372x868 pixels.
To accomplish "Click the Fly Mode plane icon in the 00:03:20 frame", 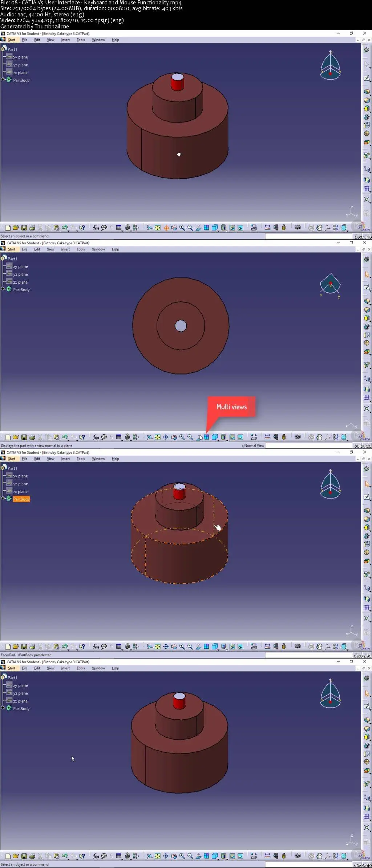I will [149, 437].
